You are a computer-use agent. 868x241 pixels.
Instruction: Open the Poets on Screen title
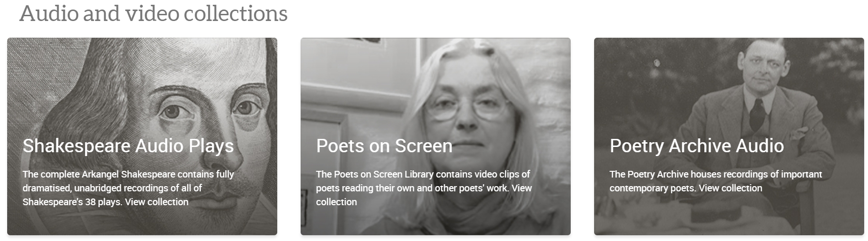click(x=384, y=146)
